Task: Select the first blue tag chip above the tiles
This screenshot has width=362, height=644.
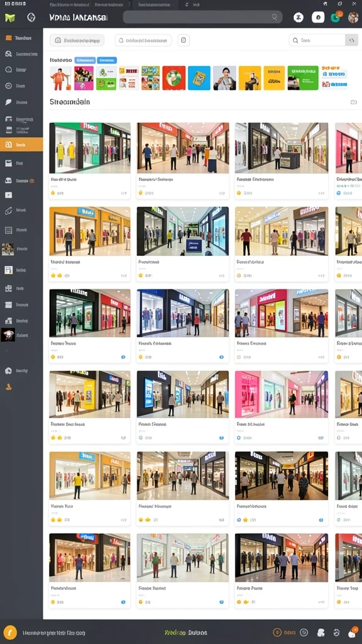Action: (x=85, y=60)
